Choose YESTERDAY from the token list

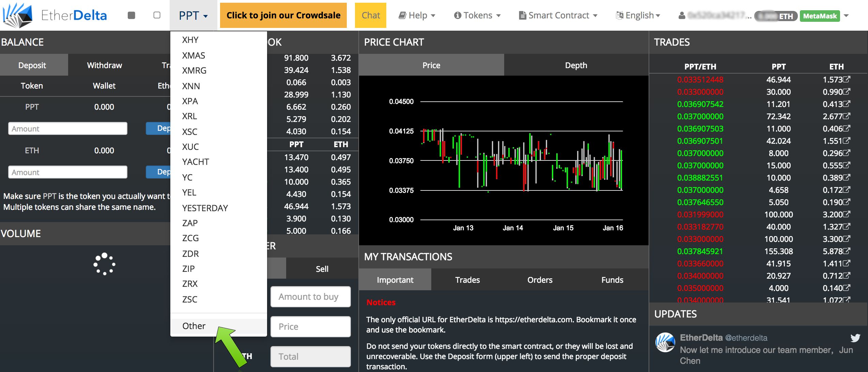point(205,208)
